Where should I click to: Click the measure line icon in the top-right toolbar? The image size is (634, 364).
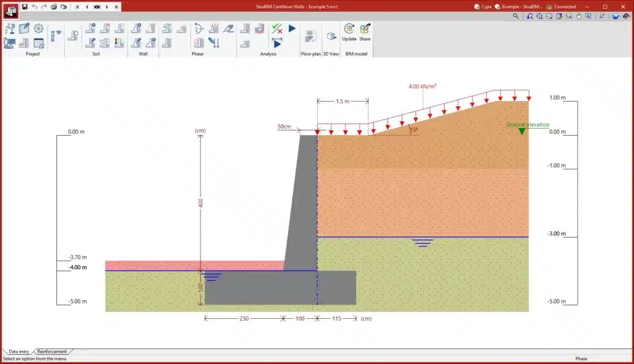[x=602, y=16]
